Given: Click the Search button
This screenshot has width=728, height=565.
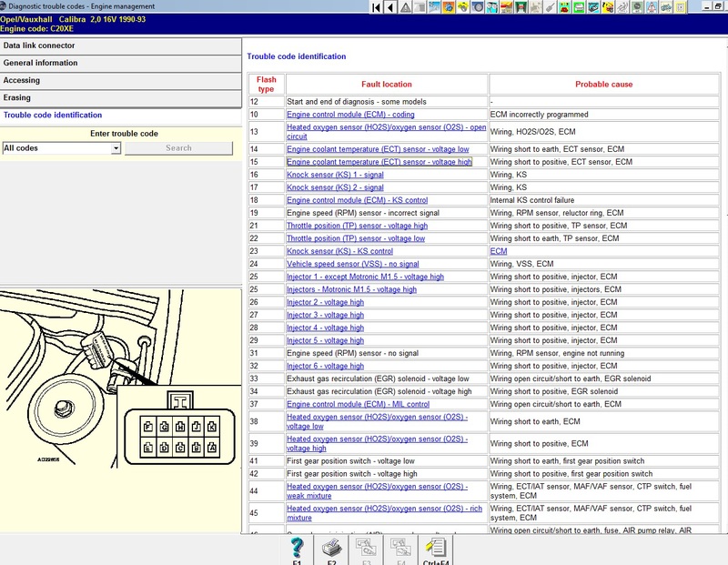Looking at the screenshot, I should (178, 148).
